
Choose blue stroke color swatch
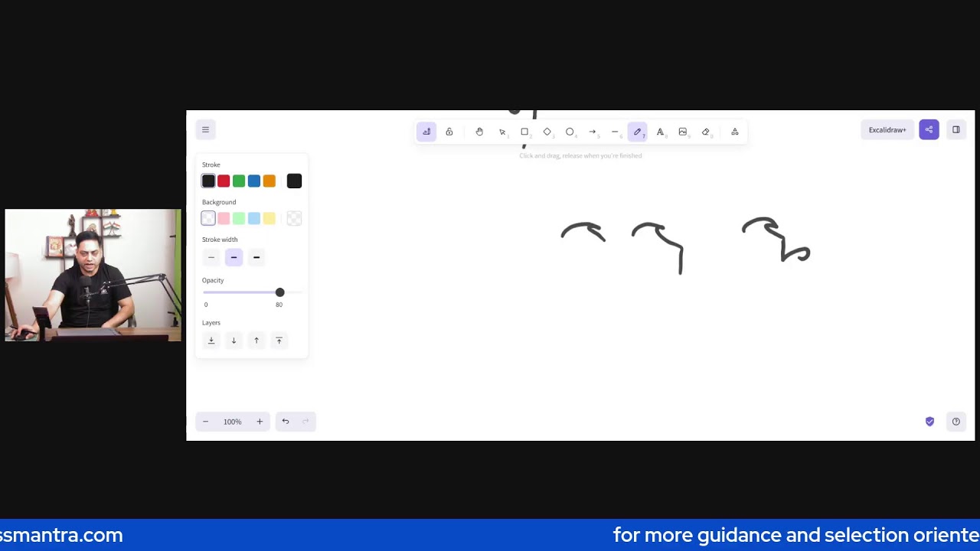[254, 181]
